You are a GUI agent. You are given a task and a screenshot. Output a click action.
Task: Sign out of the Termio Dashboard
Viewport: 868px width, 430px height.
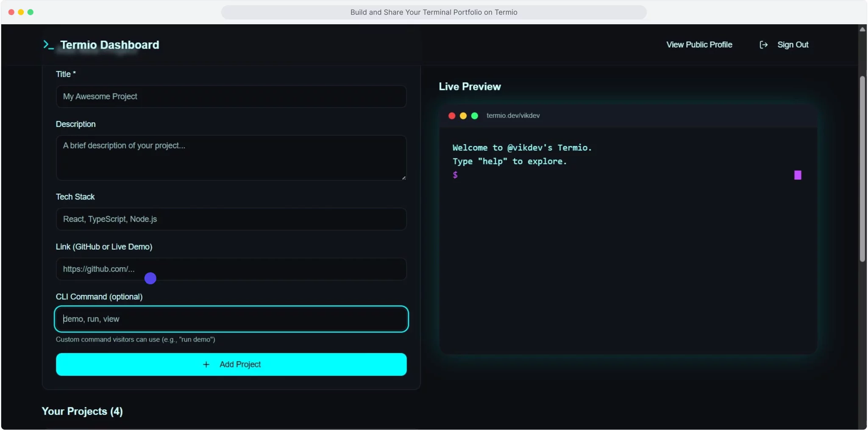[792, 45]
